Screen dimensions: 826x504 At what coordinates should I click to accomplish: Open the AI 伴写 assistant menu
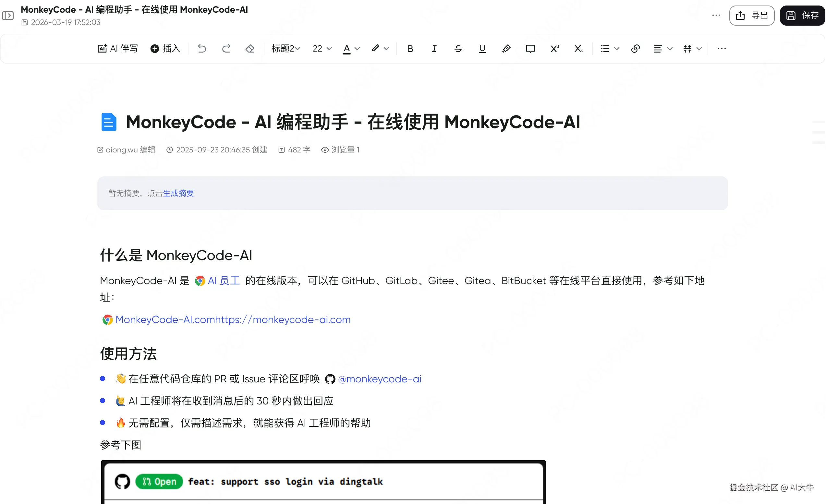click(x=118, y=49)
